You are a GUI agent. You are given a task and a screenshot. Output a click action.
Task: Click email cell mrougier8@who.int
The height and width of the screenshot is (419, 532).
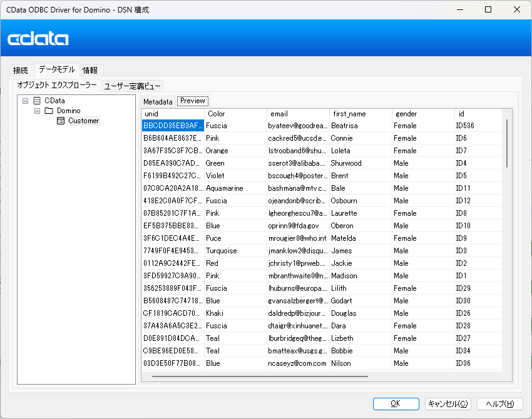pyautogui.click(x=298, y=238)
